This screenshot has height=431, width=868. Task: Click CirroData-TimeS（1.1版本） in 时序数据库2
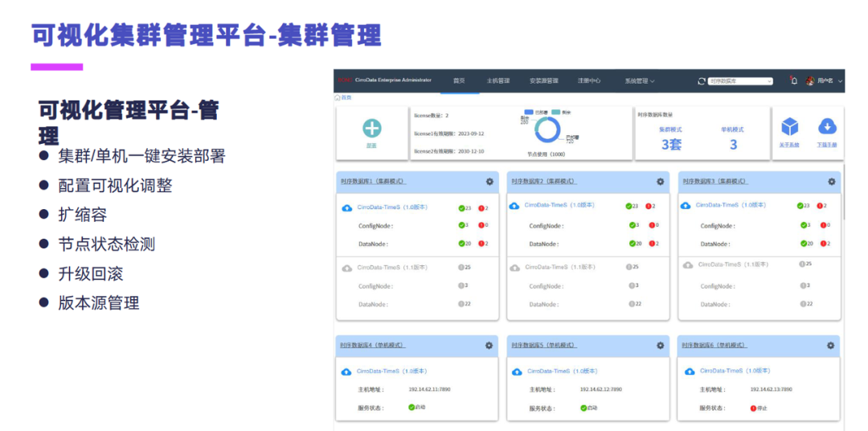point(560,268)
